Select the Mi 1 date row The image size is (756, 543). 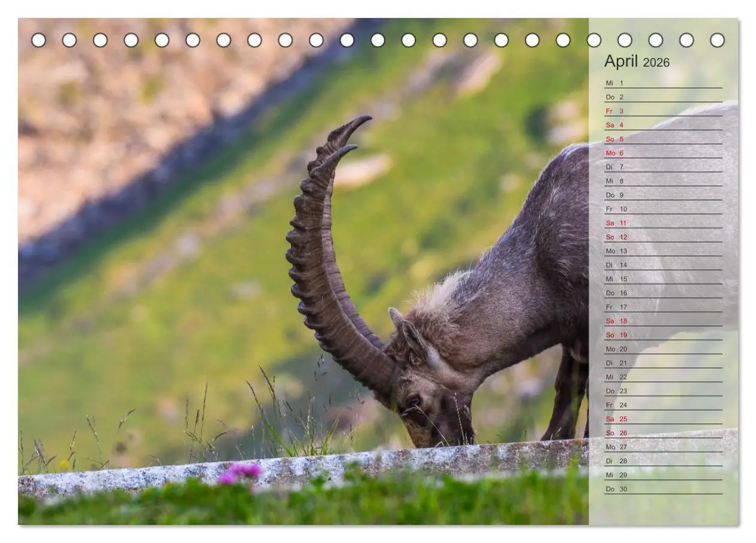[663, 83]
